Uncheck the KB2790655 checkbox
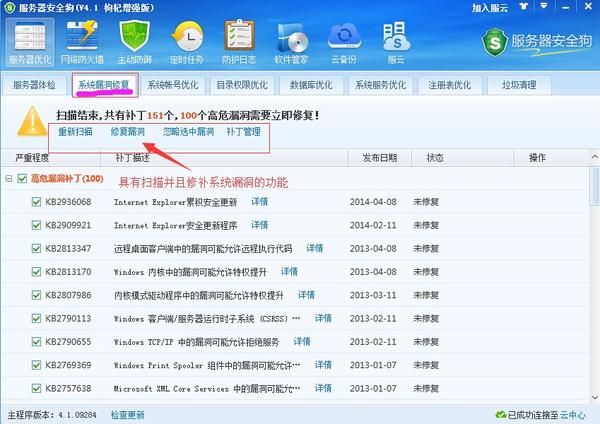 36,342
